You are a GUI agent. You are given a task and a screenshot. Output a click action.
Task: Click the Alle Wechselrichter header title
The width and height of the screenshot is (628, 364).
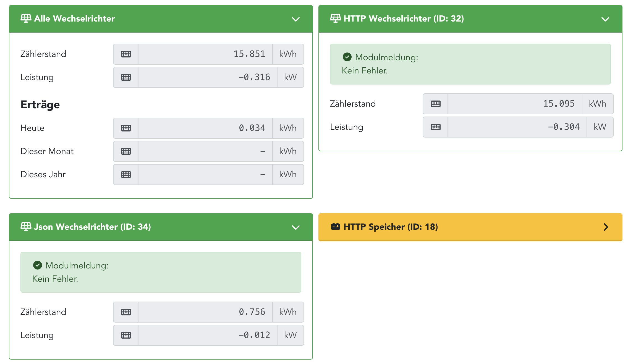pos(74,19)
